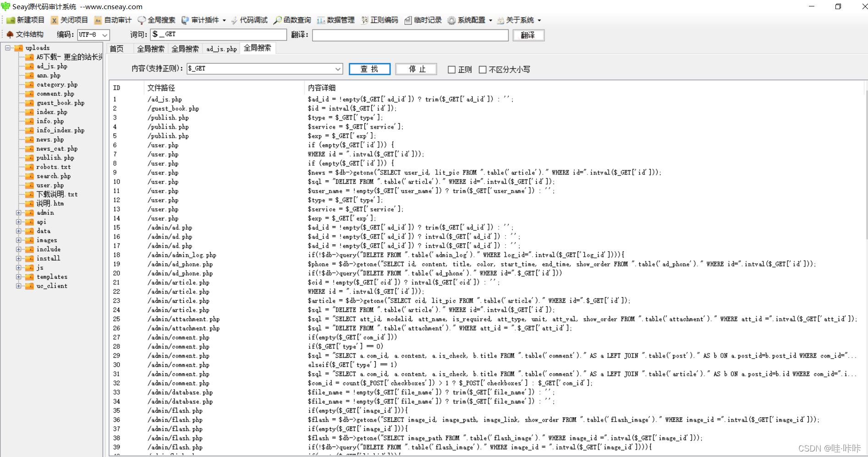Open the 代码调试 (Code Debug) tool
This screenshot has height=457, width=868.
coord(249,20)
